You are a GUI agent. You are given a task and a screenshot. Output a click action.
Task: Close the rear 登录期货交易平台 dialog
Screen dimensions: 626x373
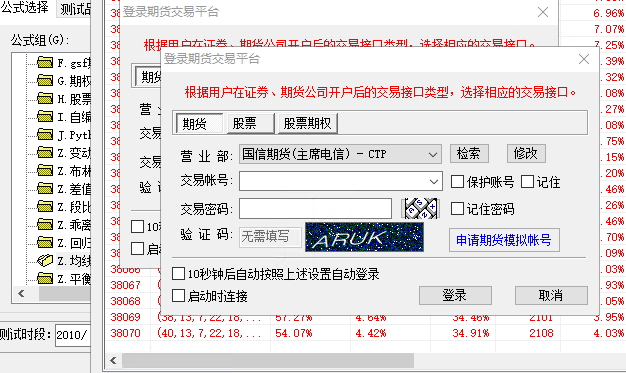[x=543, y=12]
